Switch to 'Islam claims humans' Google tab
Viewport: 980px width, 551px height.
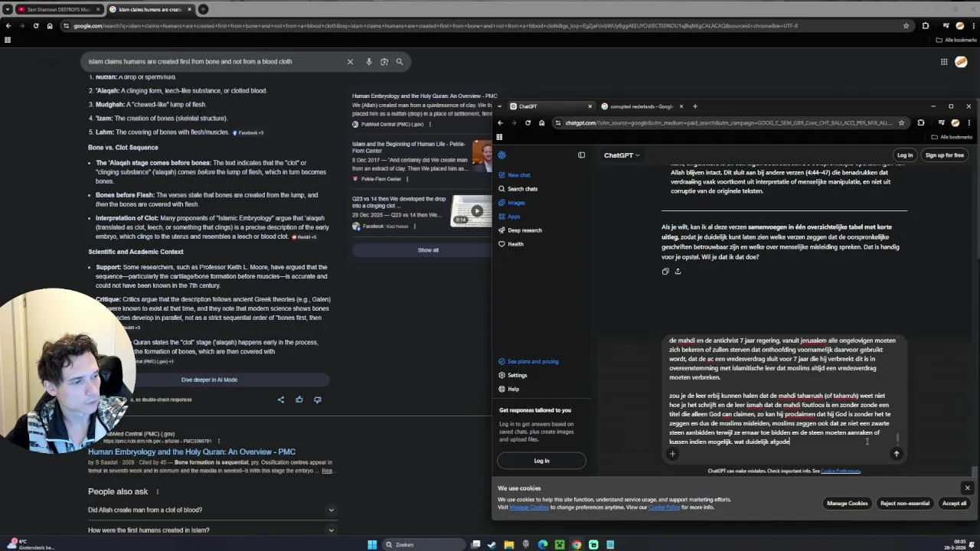(150, 9)
